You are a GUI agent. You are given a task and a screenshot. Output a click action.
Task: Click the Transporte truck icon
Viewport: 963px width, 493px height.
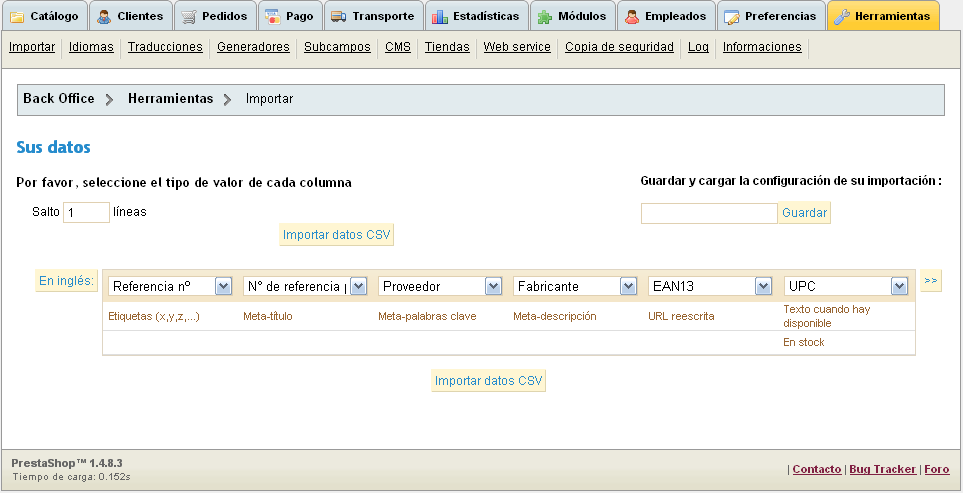tap(339, 17)
